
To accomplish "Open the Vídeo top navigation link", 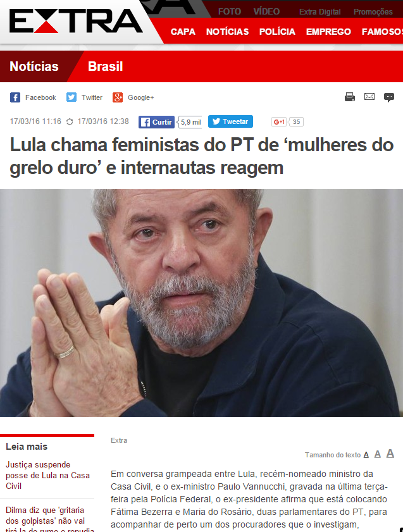I will (x=266, y=12).
